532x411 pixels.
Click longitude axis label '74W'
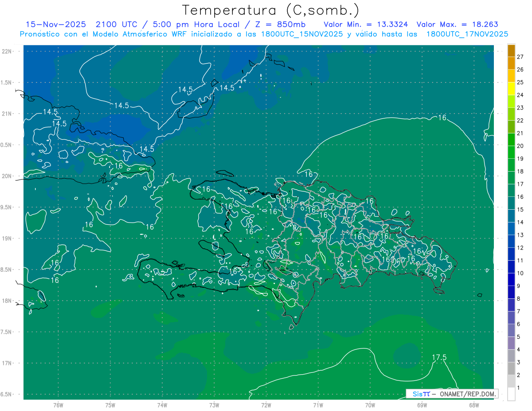162,405
